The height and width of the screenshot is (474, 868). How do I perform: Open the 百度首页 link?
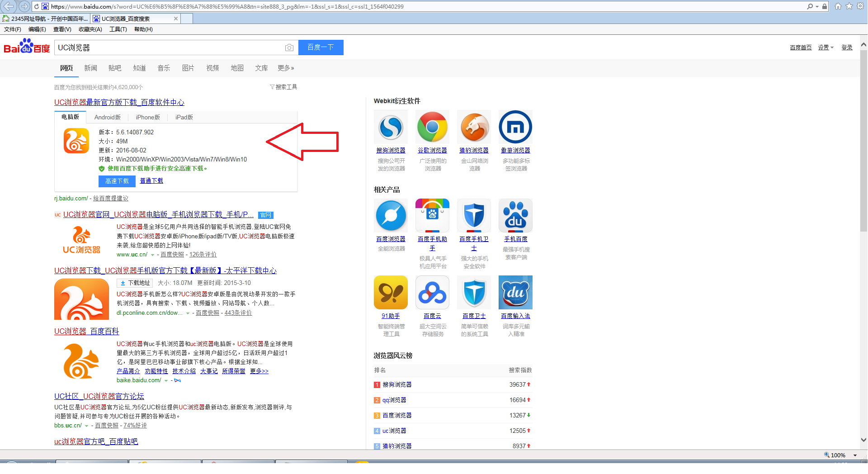coord(801,47)
